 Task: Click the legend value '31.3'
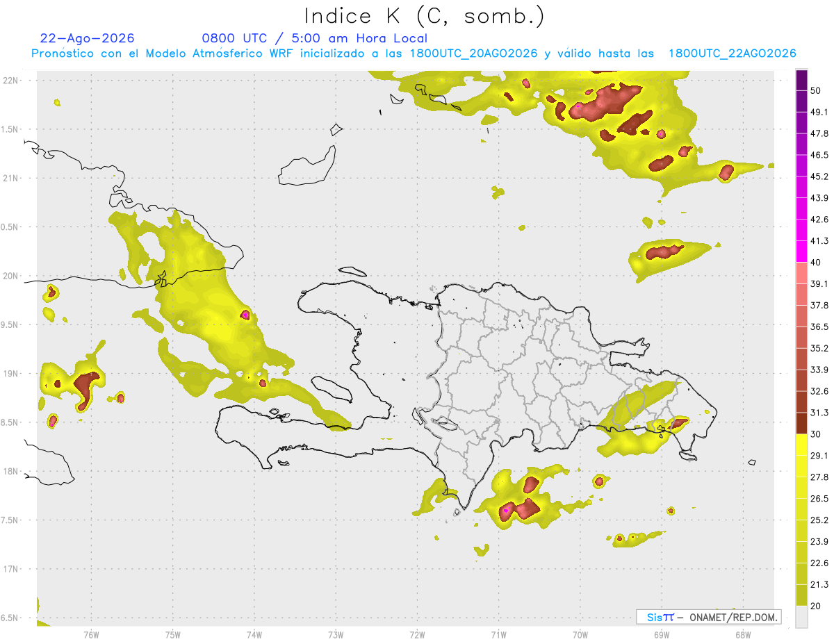point(819,413)
